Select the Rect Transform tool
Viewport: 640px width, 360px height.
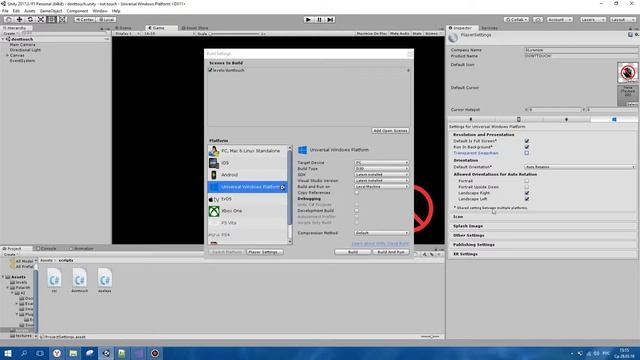[x=51, y=19]
